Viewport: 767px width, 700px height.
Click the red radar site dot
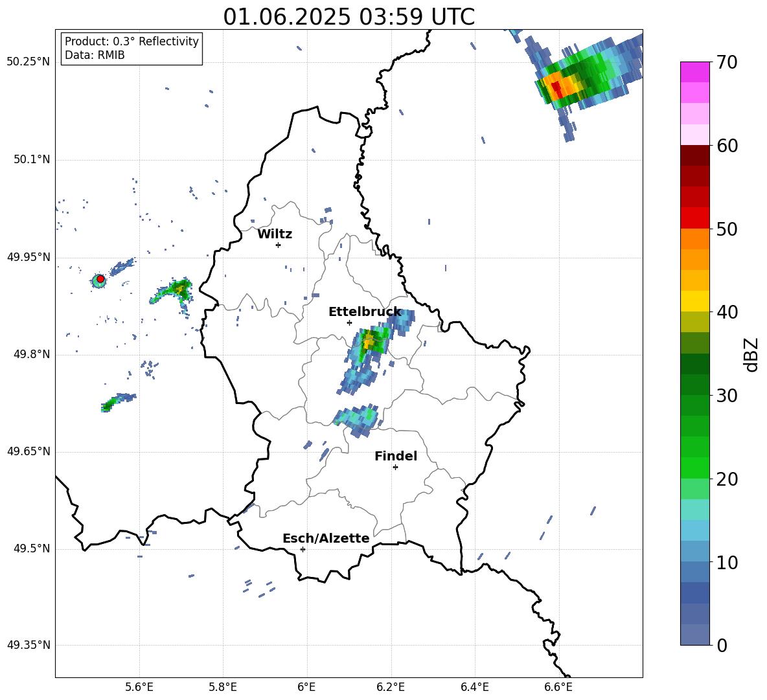point(100,279)
